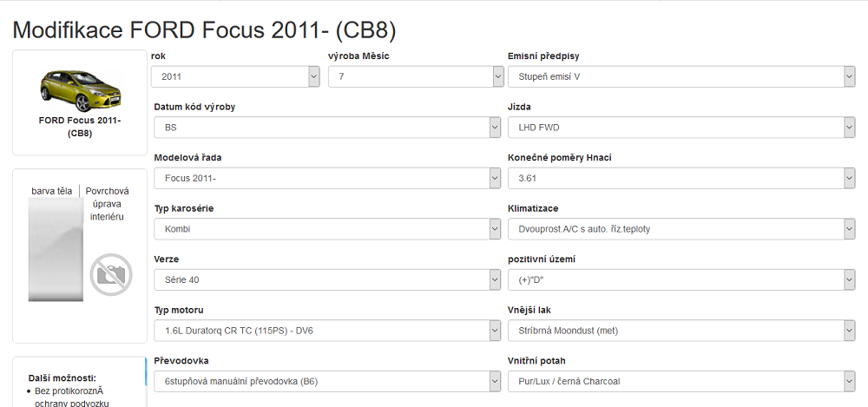The width and height of the screenshot is (868, 407).
Task: Open the 'rok' year dropdown
Action: [236, 77]
